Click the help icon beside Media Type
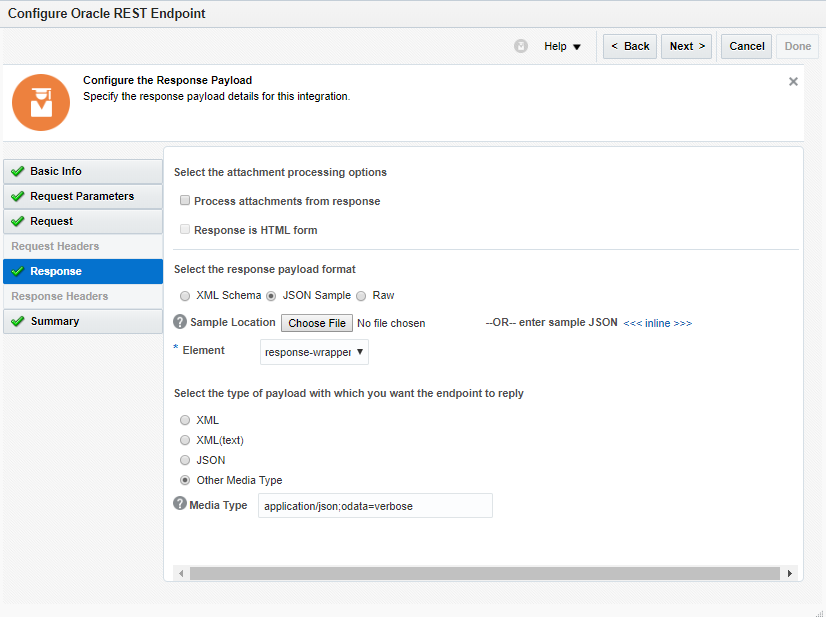Image resolution: width=826 pixels, height=617 pixels. click(180, 504)
